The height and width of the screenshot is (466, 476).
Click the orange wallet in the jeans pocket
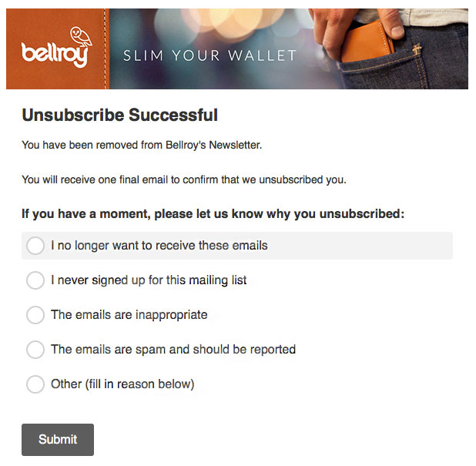point(368,43)
